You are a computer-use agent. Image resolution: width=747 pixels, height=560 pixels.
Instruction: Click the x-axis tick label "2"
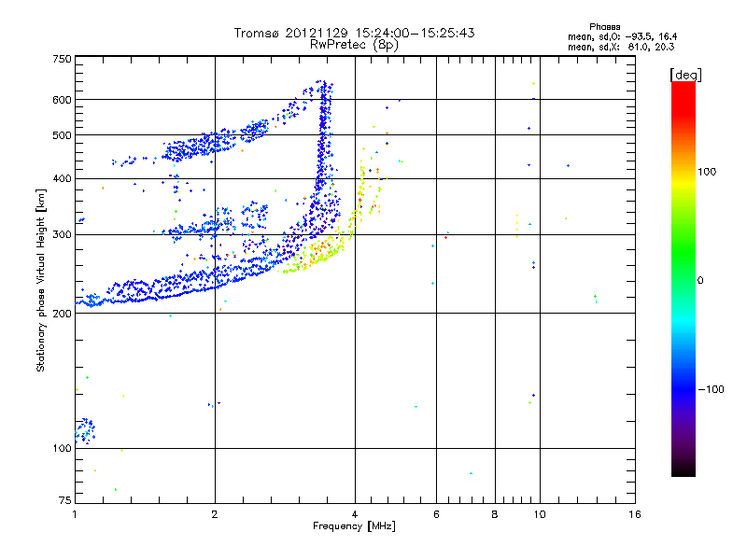tap(215, 514)
